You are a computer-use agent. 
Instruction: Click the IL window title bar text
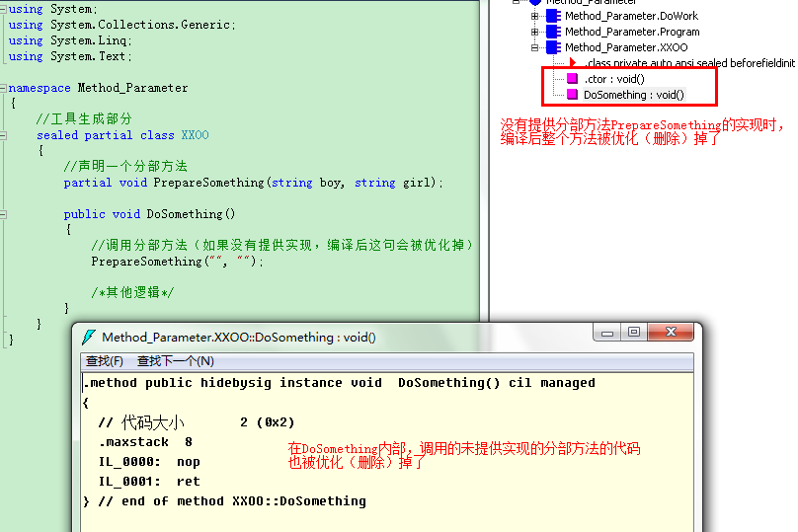point(239,338)
